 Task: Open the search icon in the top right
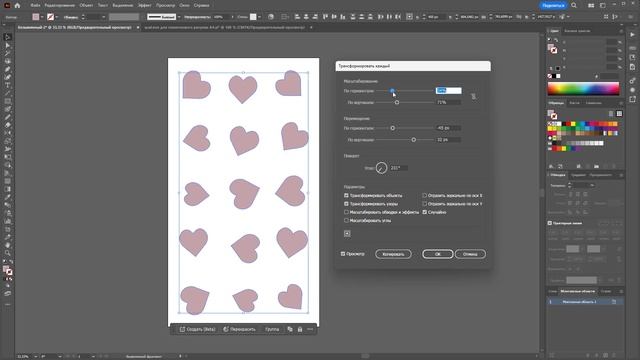pos(574,5)
